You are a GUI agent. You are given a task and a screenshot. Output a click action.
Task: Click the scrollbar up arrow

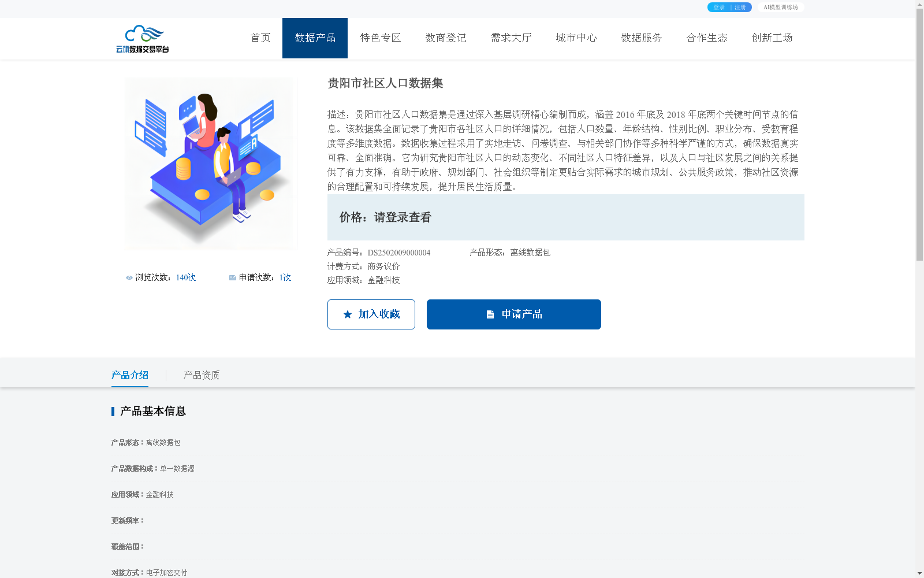[919, 4]
